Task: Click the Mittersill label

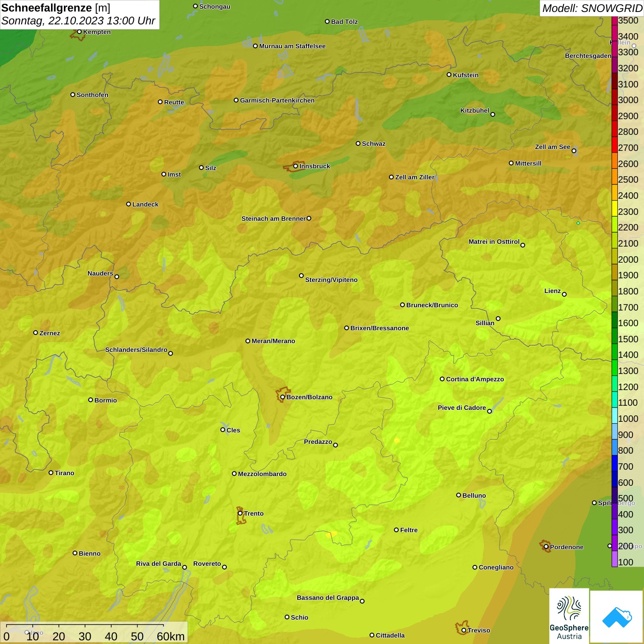Action: (528, 163)
